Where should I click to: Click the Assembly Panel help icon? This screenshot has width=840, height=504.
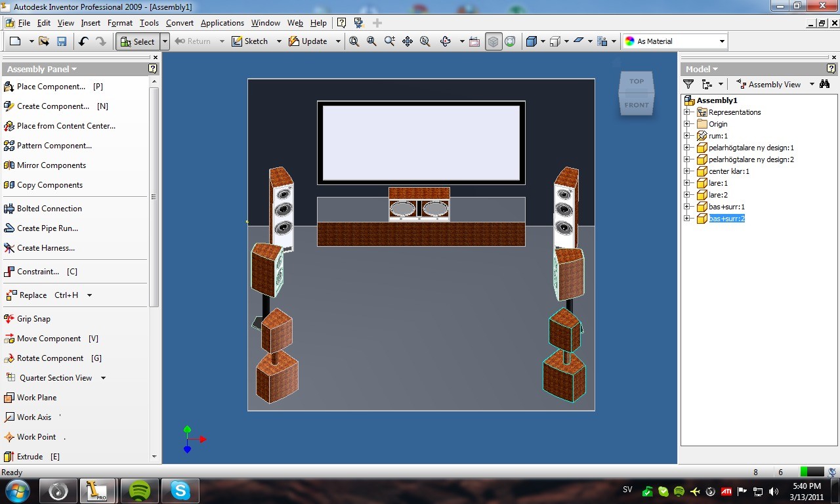pos(153,68)
